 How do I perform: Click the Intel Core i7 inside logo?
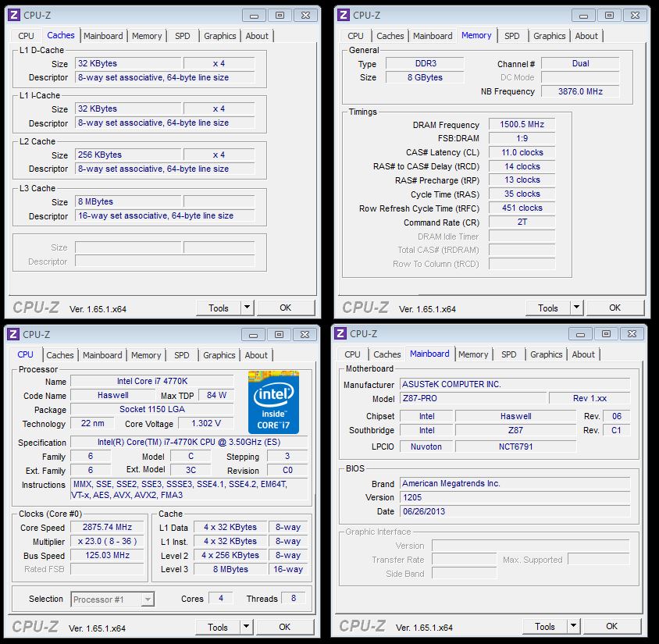[273, 404]
